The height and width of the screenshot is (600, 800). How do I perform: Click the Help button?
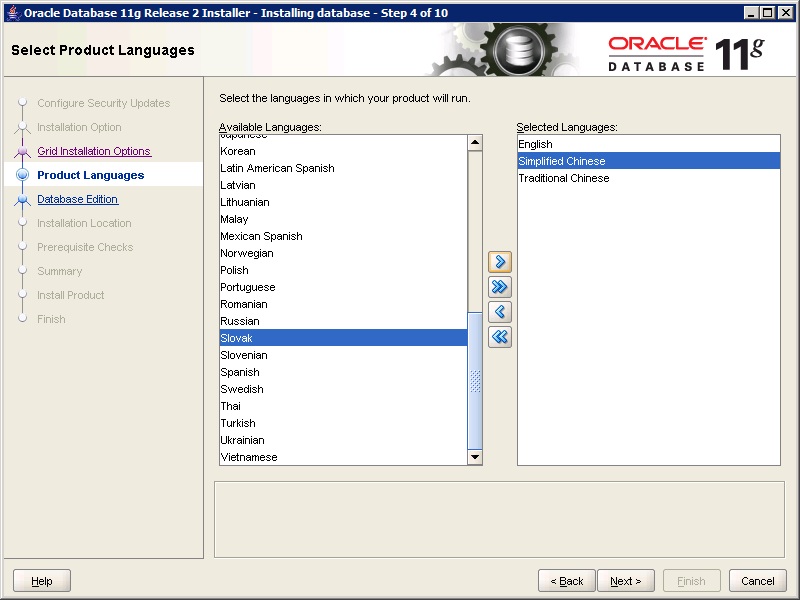tap(42, 581)
